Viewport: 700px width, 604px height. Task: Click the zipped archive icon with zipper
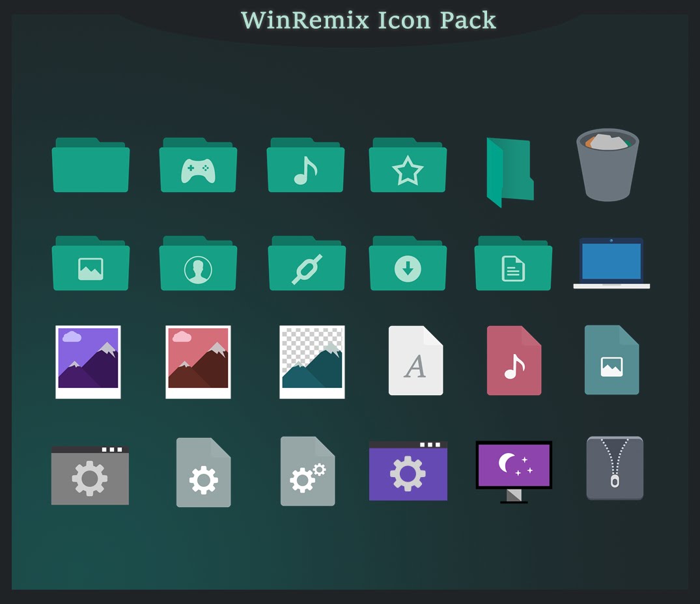coord(614,468)
